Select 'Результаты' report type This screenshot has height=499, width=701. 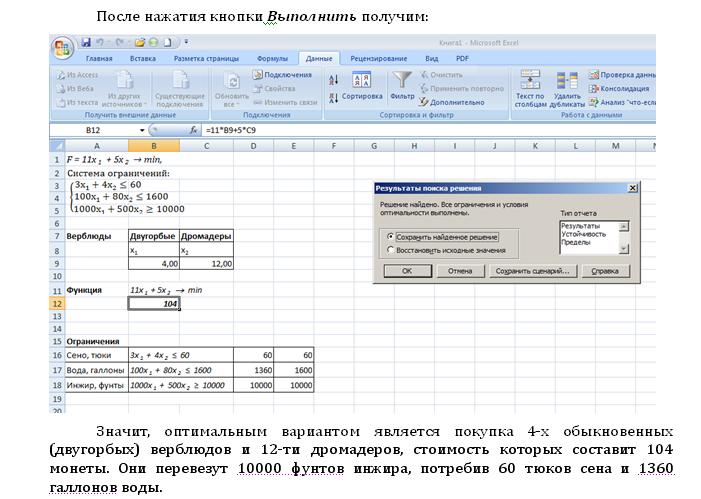coord(580,226)
